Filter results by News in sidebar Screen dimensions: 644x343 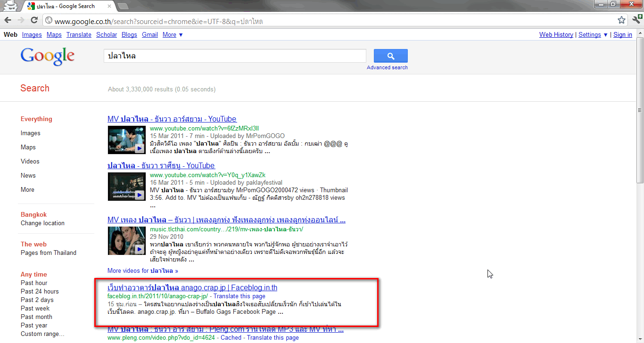pyautogui.click(x=28, y=176)
